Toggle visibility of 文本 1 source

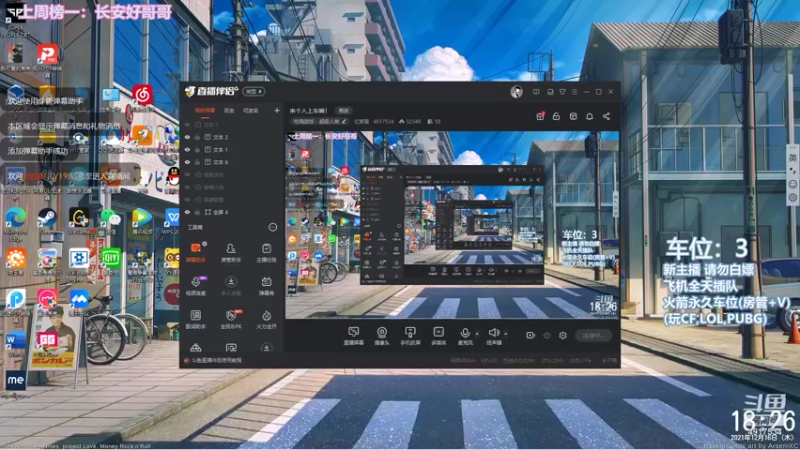point(187,149)
